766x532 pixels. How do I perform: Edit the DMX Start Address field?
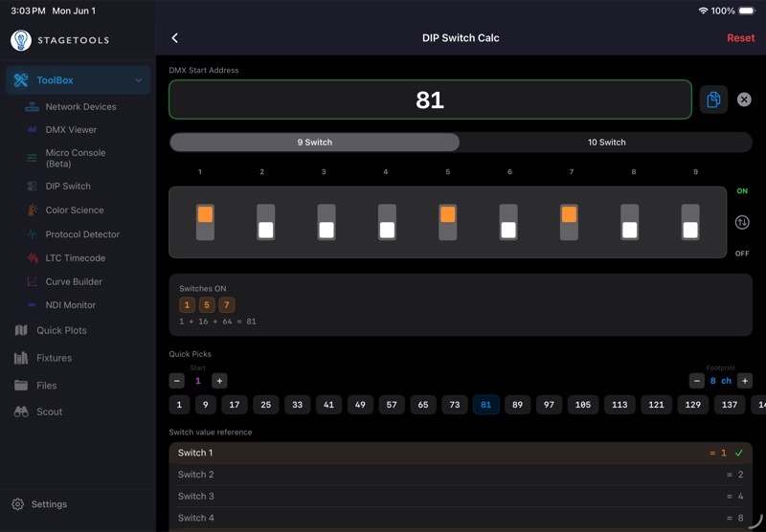[430, 100]
